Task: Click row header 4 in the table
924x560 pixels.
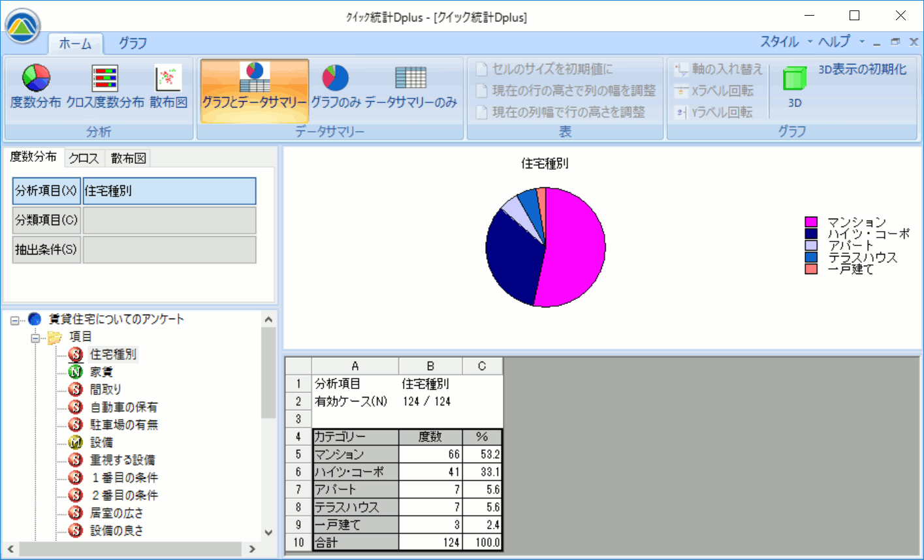Action: [298, 437]
